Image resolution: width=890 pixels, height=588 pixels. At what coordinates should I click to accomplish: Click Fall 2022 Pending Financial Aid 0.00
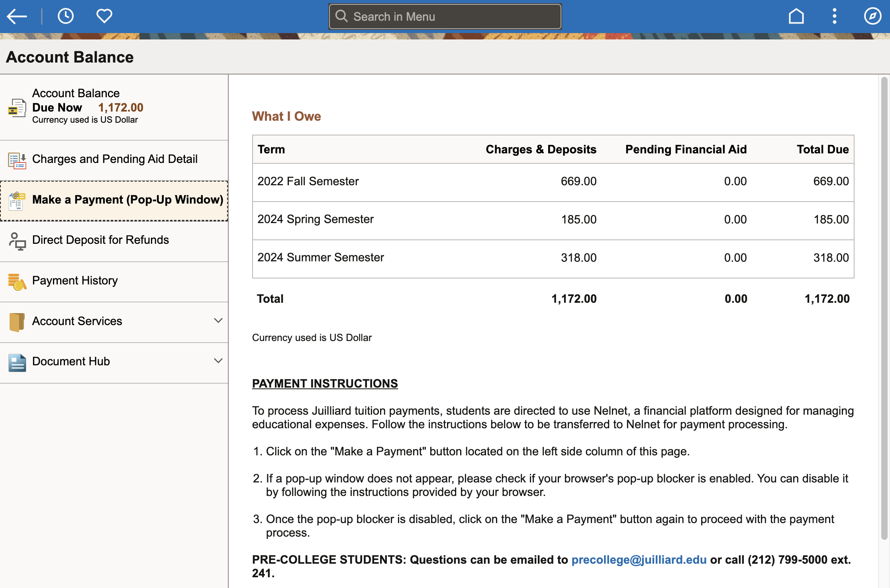tap(735, 181)
